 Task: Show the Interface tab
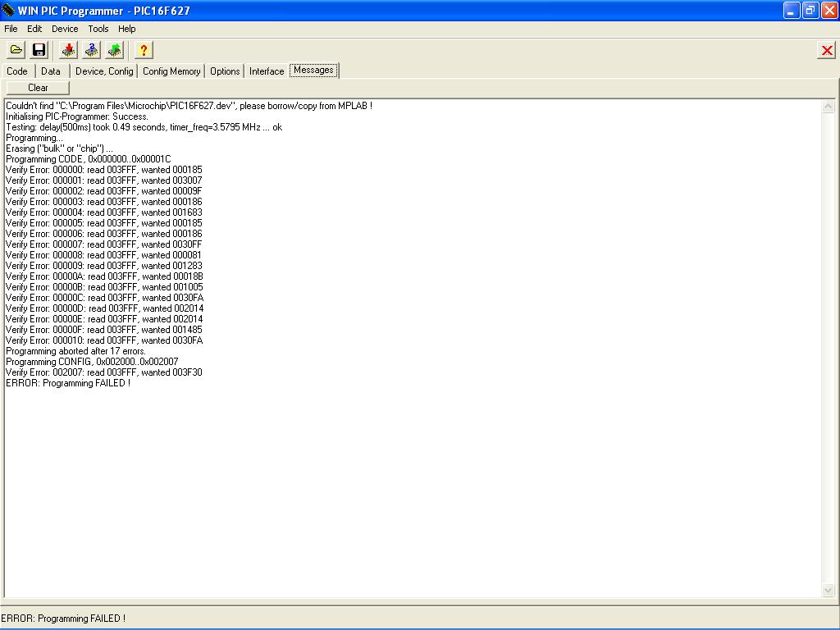[267, 71]
